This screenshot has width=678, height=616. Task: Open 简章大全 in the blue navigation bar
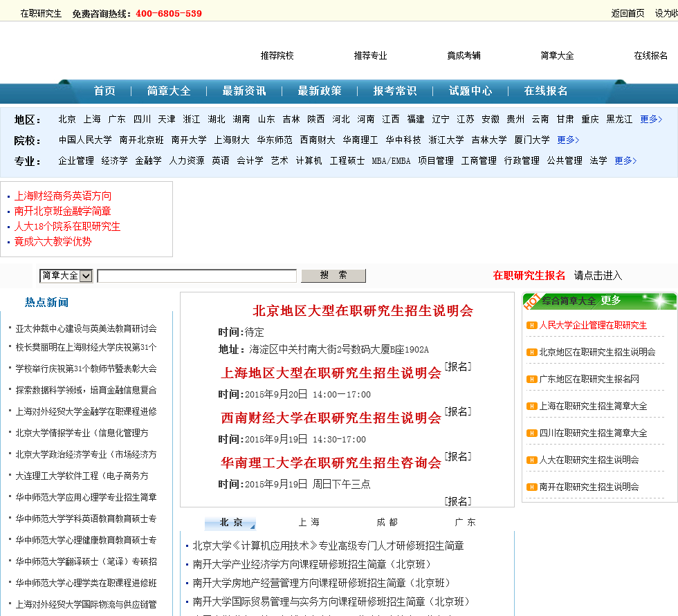169,91
